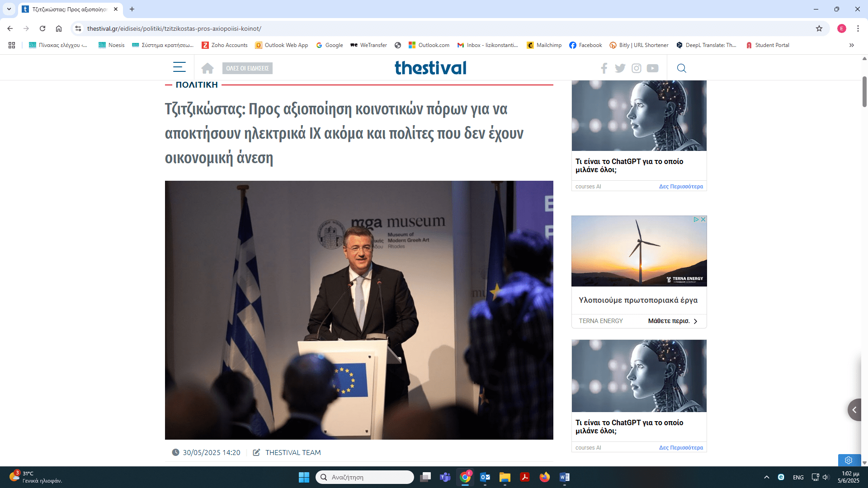Show hidden system tray icons
This screenshot has width=868, height=488.
766,477
